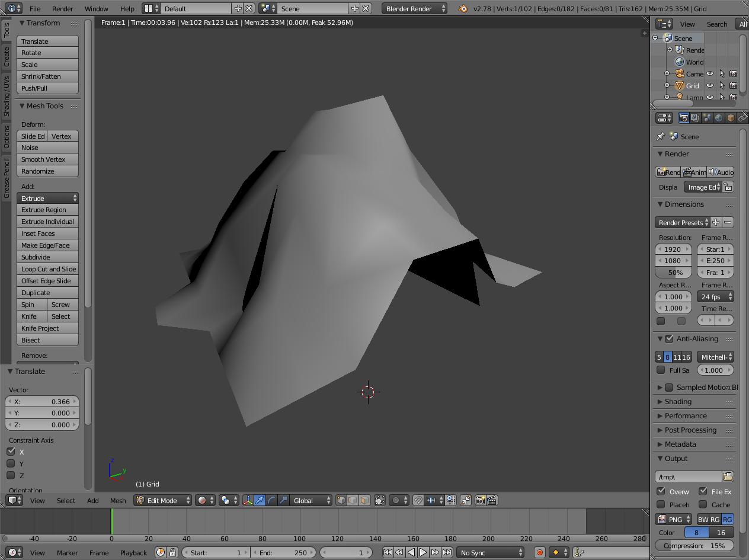Enable the Y constraint axis checkbox
The width and height of the screenshot is (749, 560).
point(11,463)
